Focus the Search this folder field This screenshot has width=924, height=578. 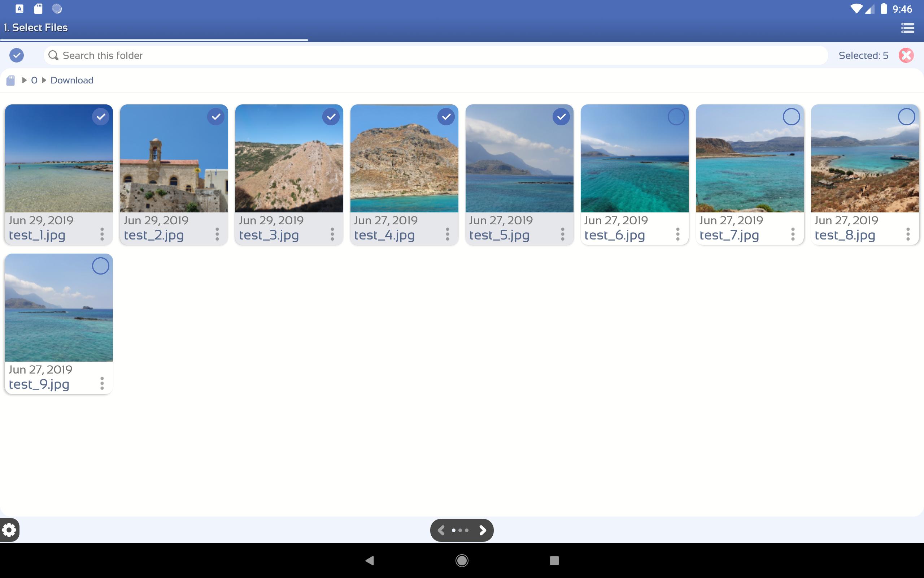point(436,55)
